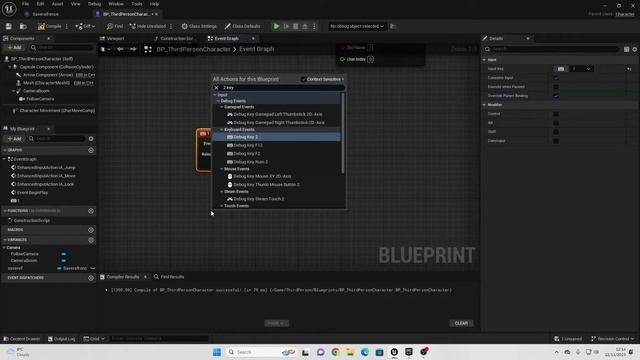Switch to the Savereference asset tab
This screenshot has height=360, width=640.
45,14
